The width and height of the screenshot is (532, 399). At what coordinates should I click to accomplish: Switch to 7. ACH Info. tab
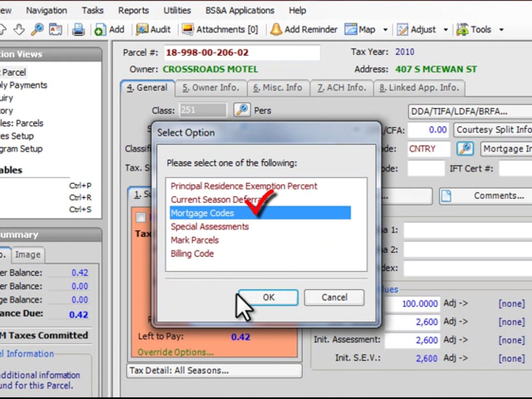pos(341,88)
